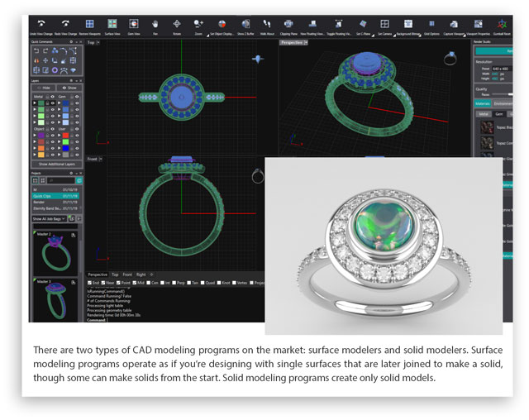The height and width of the screenshot is (420, 529).
Task: Select the Zoom magnifier tool
Action: [x=198, y=24]
